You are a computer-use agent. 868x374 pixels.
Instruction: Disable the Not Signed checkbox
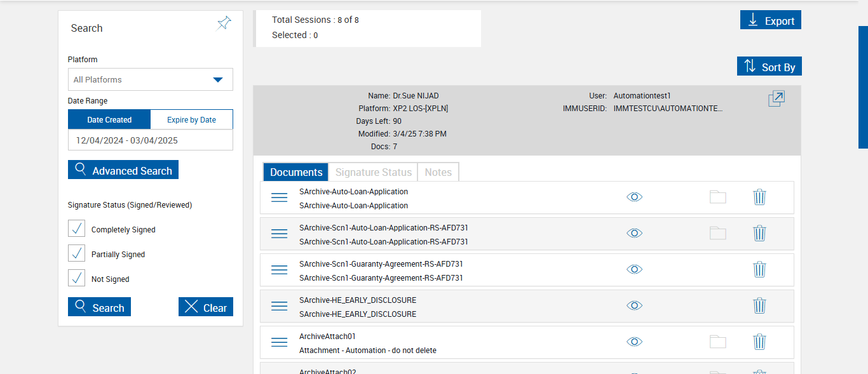(77, 278)
